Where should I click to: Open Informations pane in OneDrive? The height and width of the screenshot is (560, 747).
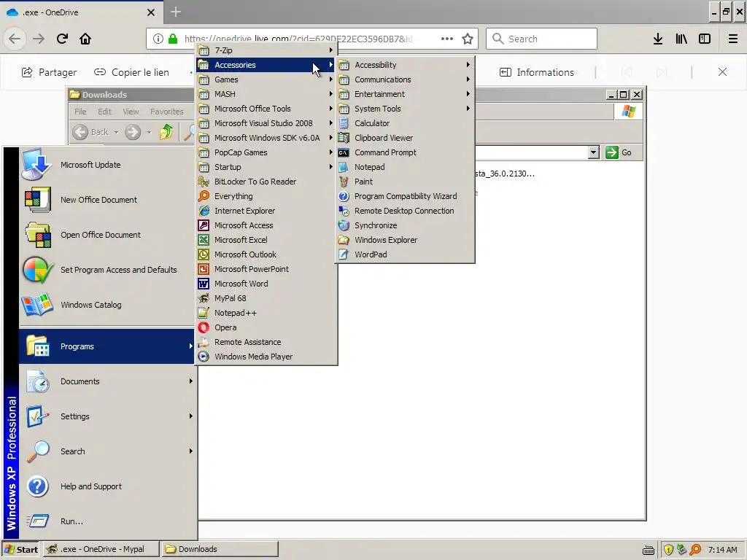536,72
